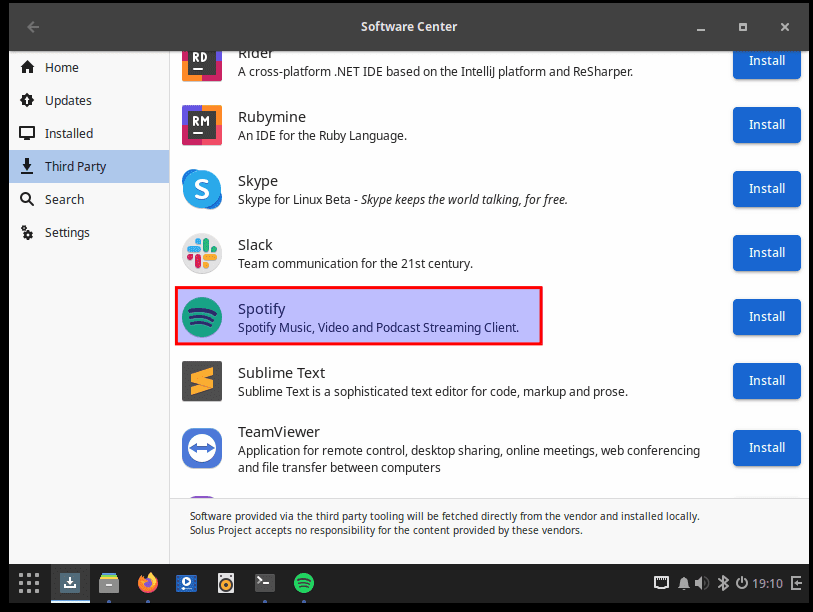Click the Search magnifier icon in sidebar
Screen dimensions: 813x612
[27, 199]
